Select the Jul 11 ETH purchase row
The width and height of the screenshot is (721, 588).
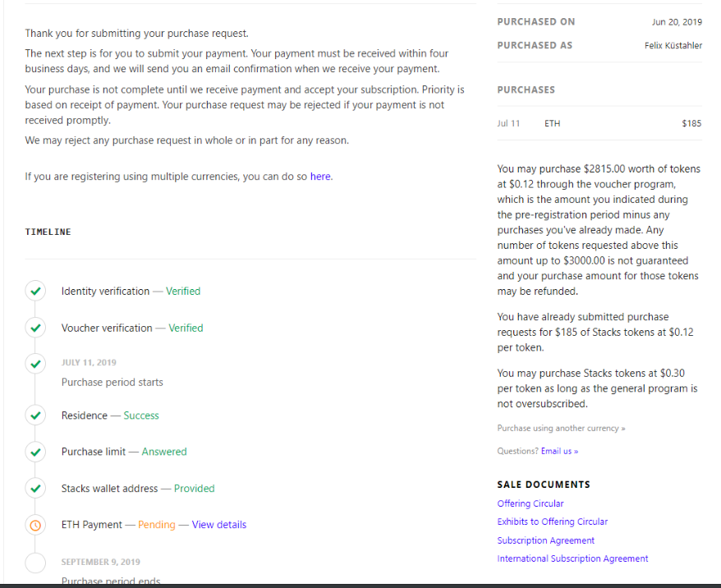pyautogui.click(x=599, y=123)
